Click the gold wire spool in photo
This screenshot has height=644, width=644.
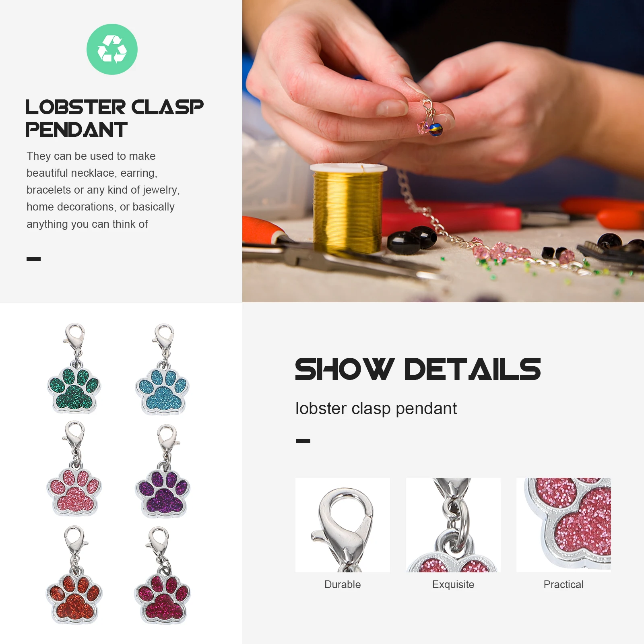coord(348,208)
